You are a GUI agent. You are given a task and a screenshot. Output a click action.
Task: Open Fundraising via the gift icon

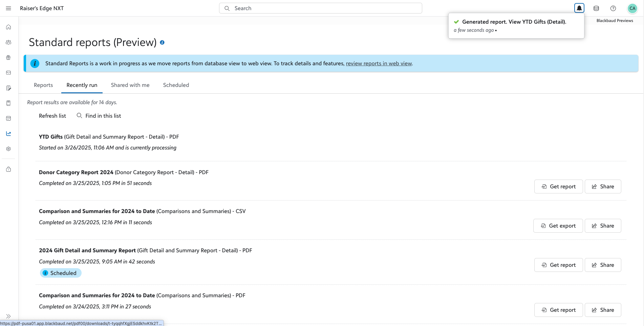point(8,57)
